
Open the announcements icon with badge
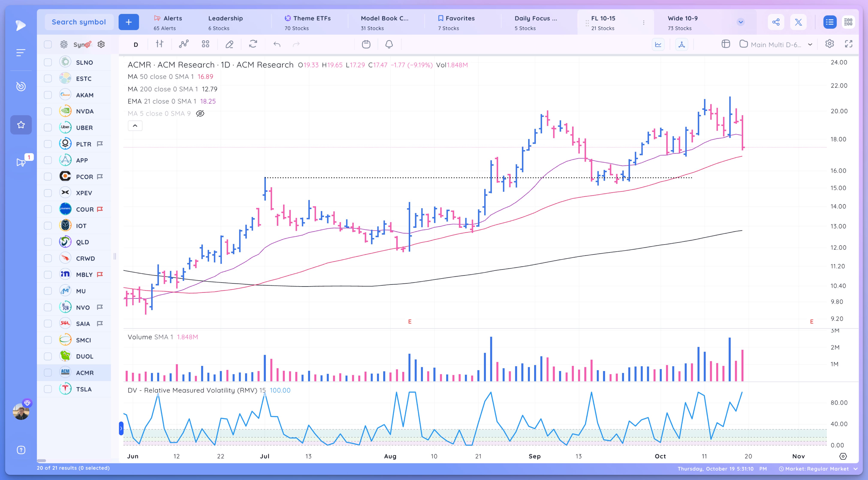(21, 163)
